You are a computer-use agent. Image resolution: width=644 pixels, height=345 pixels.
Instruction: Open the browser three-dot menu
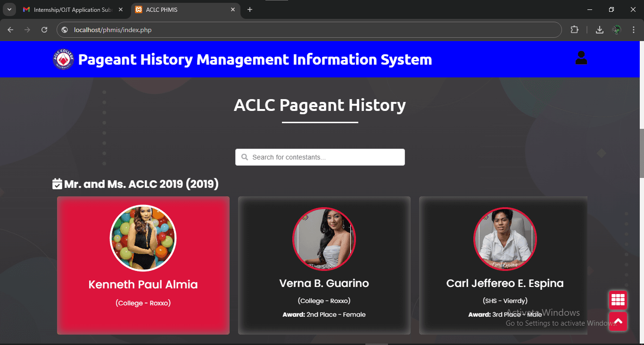(634, 30)
